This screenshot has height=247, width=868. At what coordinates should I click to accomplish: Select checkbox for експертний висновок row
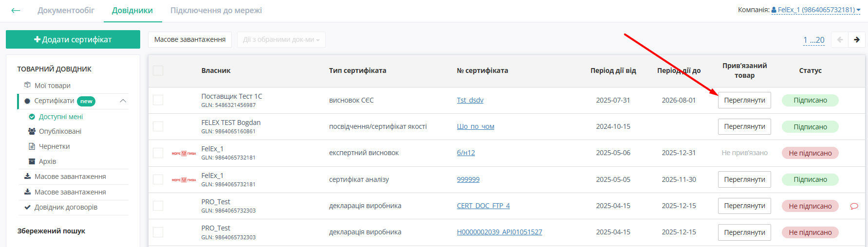tap(158, 153)
